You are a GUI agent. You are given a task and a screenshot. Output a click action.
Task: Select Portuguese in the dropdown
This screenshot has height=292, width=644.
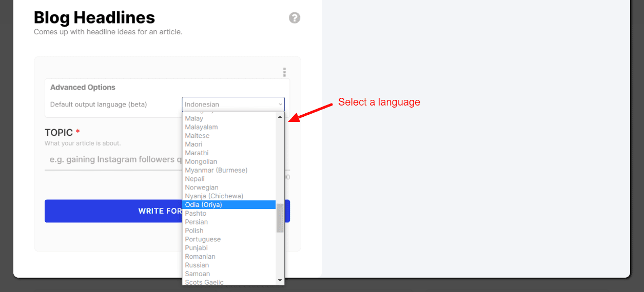click(x=203, y=239)
